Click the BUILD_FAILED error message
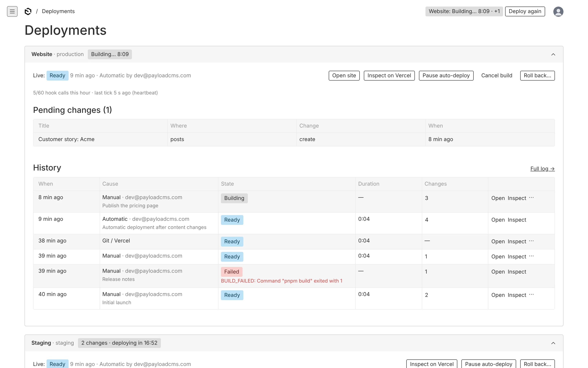This screenshot has height=368, width=588. point(281,281)
